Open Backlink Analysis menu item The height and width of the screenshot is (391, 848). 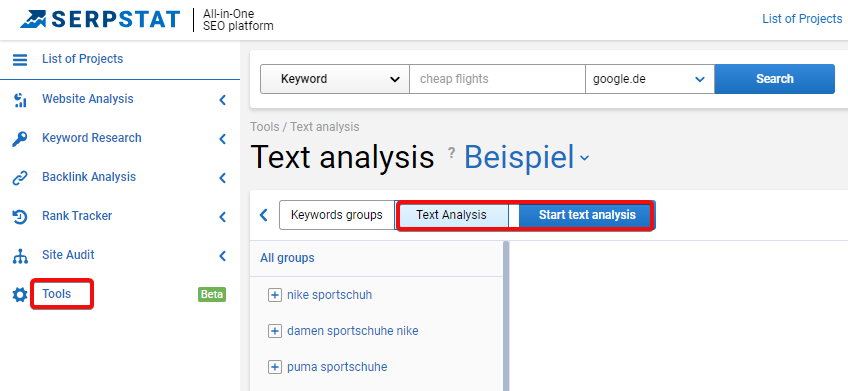(89, 177)
